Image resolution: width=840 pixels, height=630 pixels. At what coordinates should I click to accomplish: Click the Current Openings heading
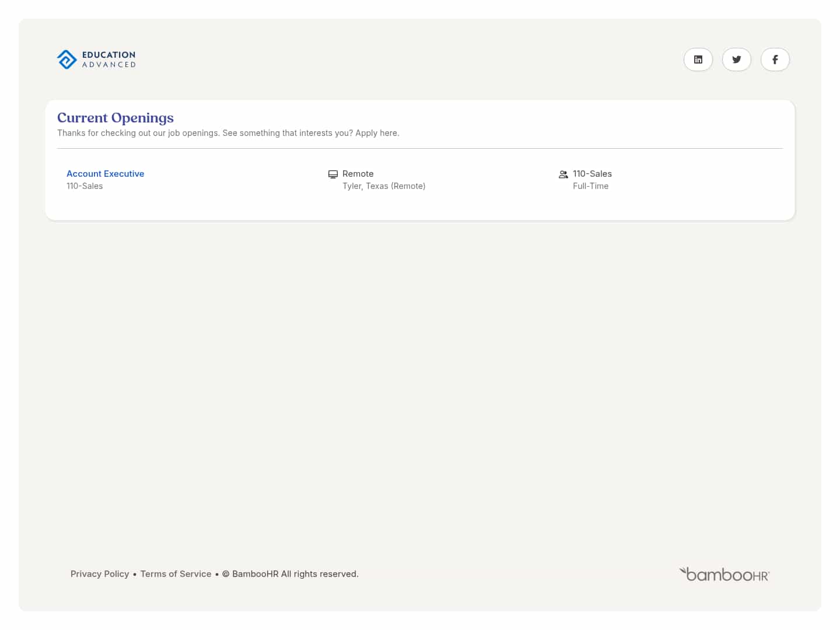(116, 118)
